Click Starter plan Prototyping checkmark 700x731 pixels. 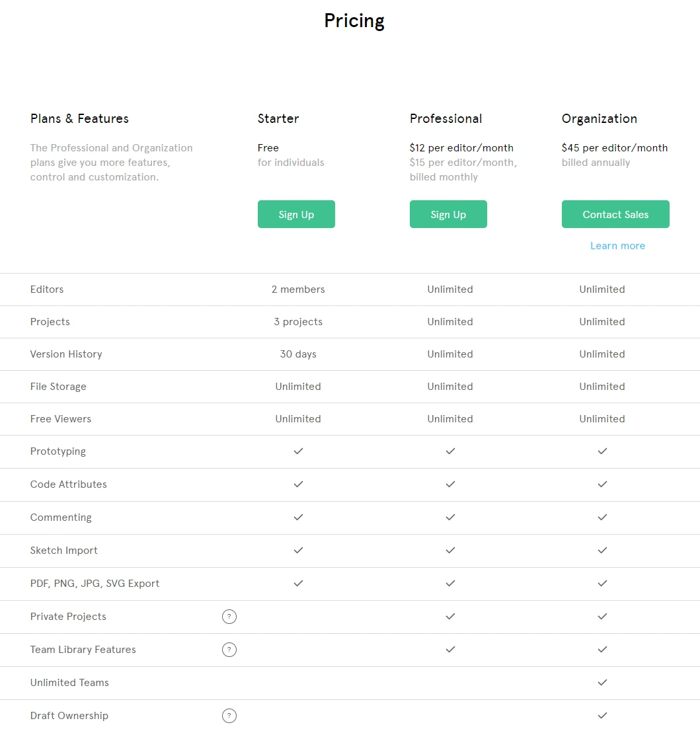pyautogui.click(x=298, y=451)
